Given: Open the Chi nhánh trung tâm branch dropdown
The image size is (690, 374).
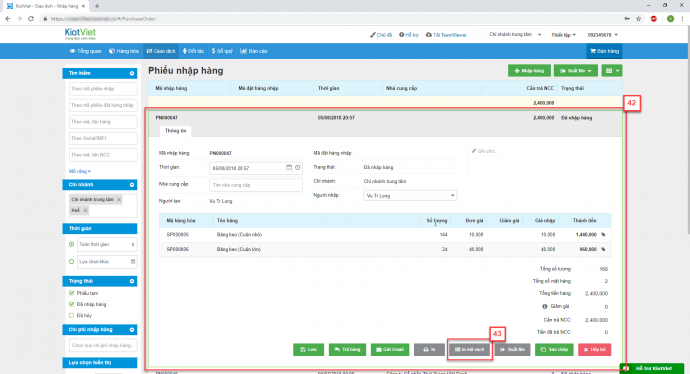Looking at the screenshot, I should [x=515, y=34].
